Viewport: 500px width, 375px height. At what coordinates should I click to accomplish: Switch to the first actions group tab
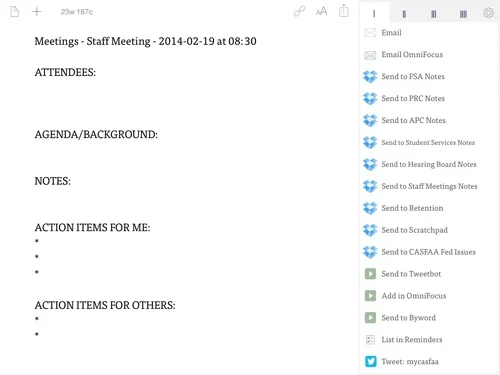pyautogui.click(x=374, y=13)
